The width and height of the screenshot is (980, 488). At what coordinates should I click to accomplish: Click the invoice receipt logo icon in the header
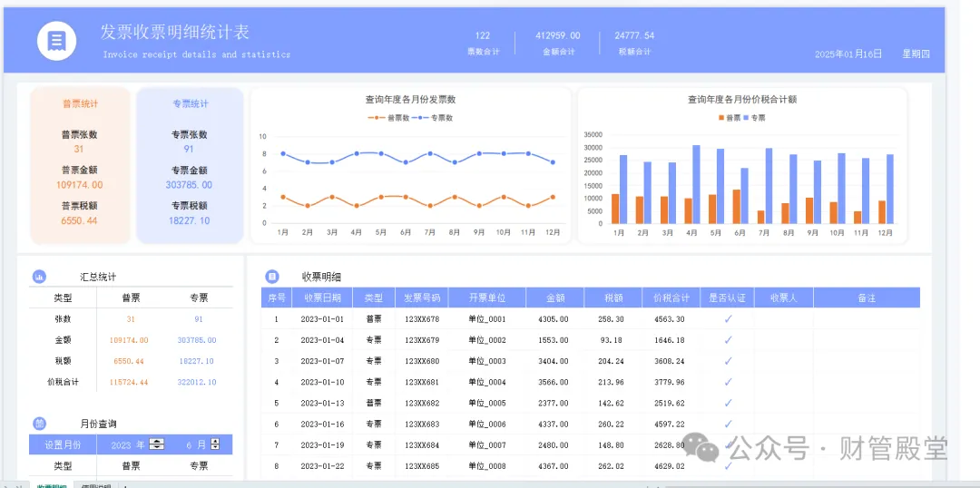click(57, 41)
